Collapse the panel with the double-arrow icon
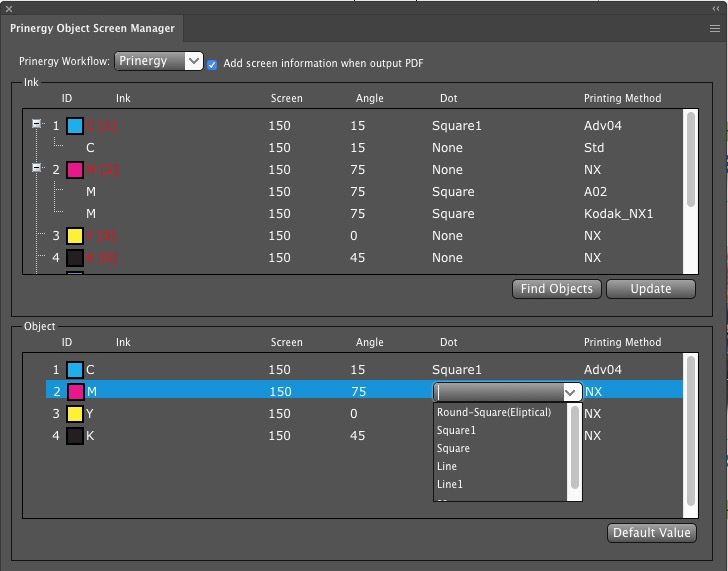Viewport: 728px width, 571px height. tap(715, 7)
